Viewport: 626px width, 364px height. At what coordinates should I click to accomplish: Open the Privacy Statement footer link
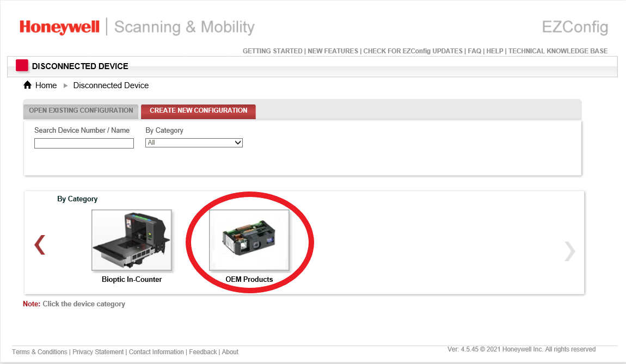(x=98, y=352)
